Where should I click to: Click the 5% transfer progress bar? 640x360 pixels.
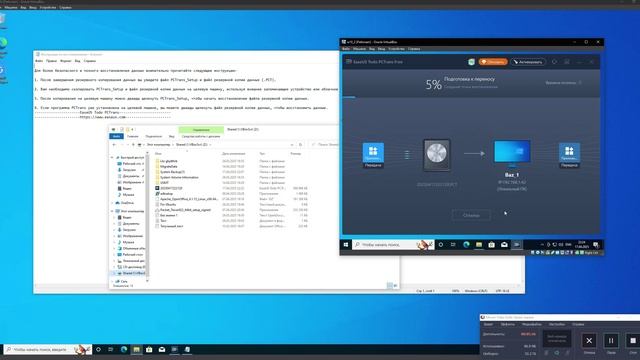471,97
